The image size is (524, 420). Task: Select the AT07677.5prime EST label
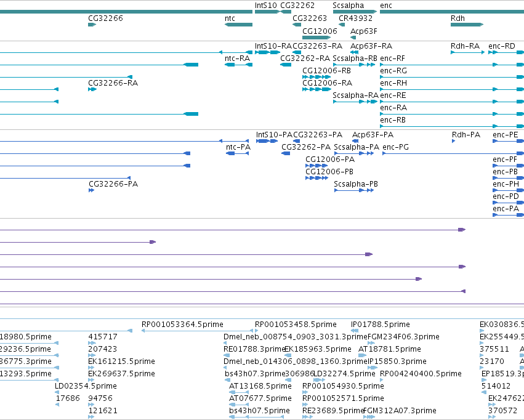tap(260, 398)
